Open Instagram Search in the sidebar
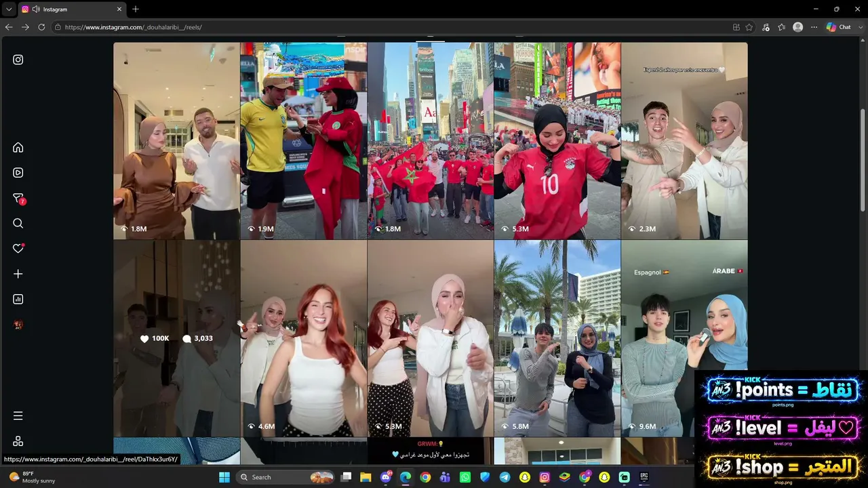Screen dimensions: 868x488 18,224
